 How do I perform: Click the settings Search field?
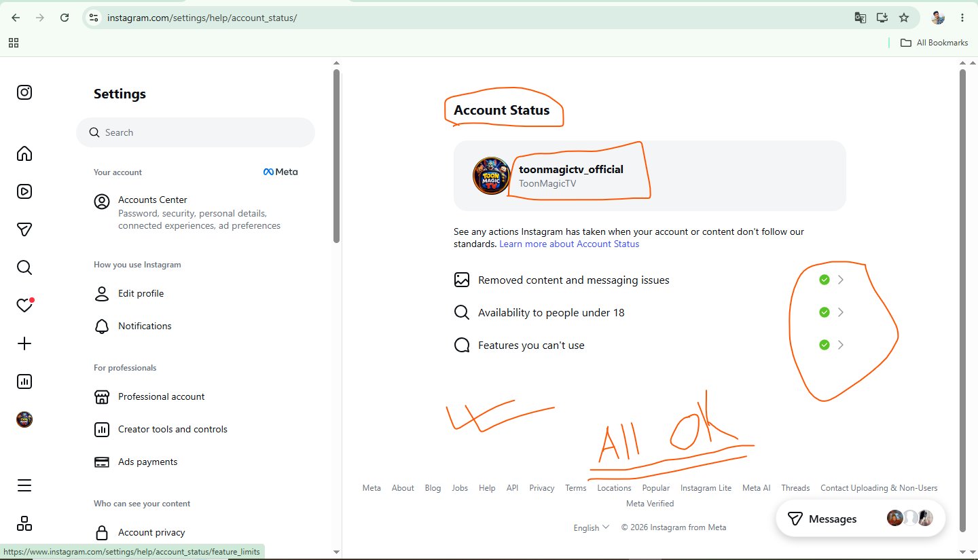click(x=196, y=132)
